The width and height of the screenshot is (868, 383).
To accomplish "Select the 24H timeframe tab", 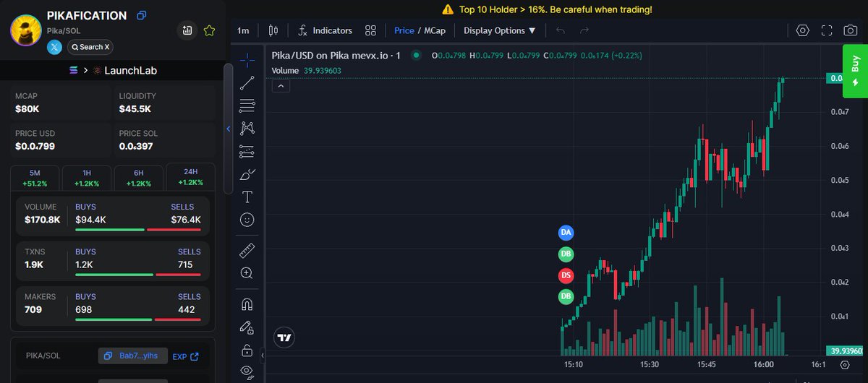I will pos(190,177).
